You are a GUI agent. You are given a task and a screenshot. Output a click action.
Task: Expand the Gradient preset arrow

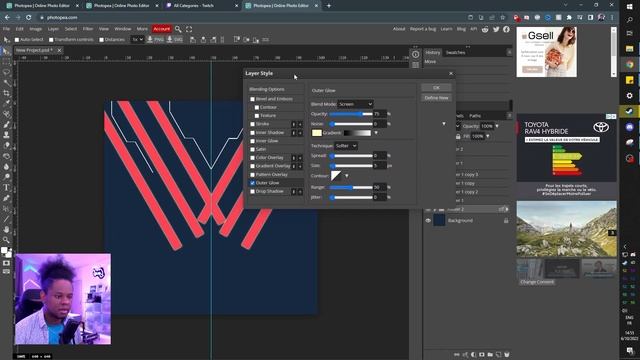click(376, 133)
